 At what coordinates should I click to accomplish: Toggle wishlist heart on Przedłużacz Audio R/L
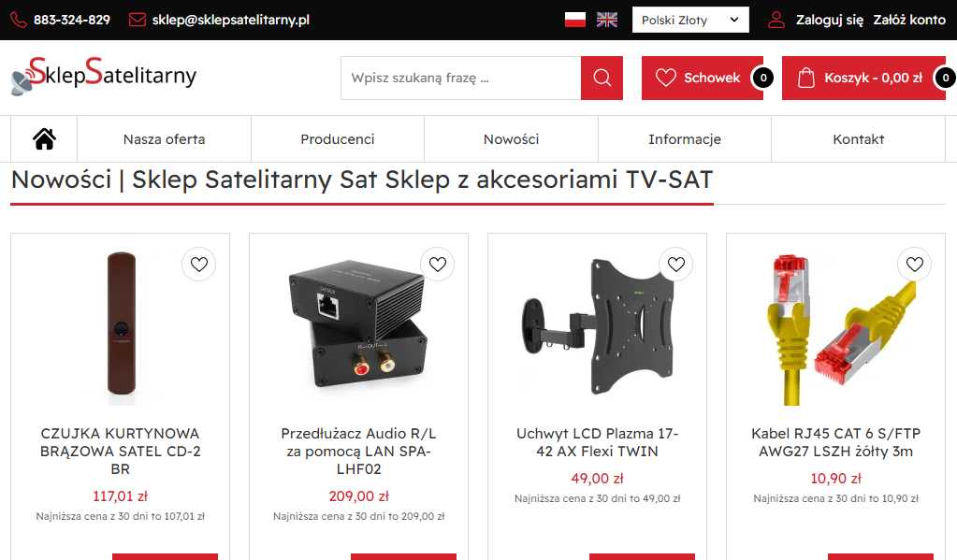[x=438, y=265]
